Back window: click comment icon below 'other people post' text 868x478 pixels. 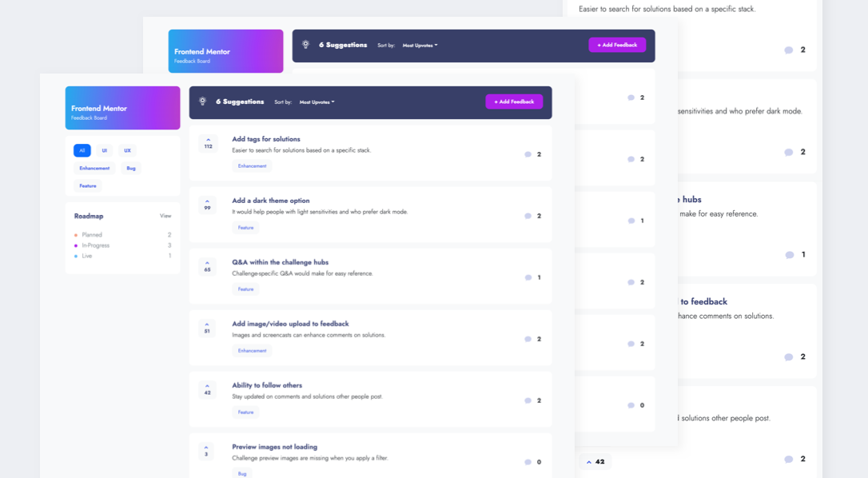click(x=789, y=459)
